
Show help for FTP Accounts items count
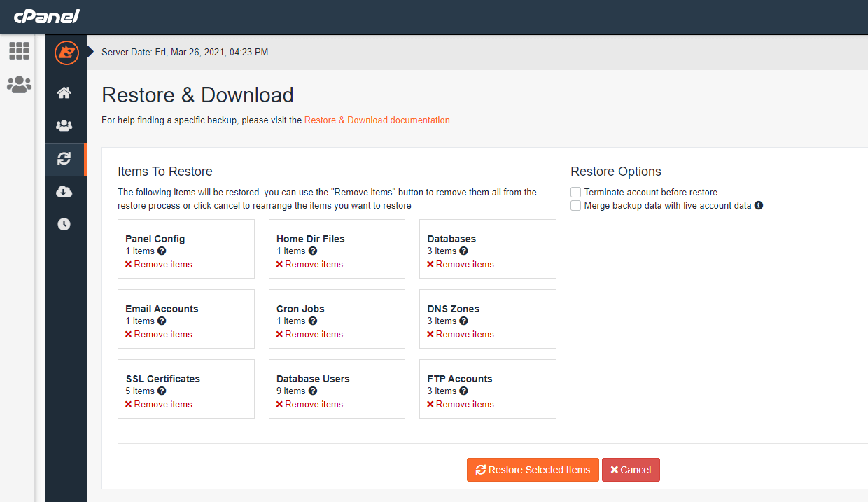point(463,391)
